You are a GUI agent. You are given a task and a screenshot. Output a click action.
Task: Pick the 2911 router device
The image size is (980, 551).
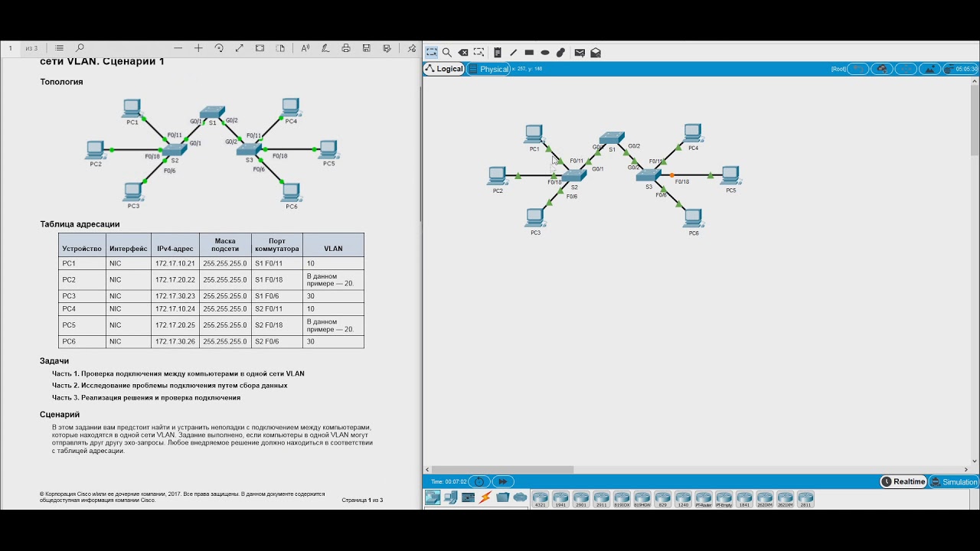click(602, 500)
